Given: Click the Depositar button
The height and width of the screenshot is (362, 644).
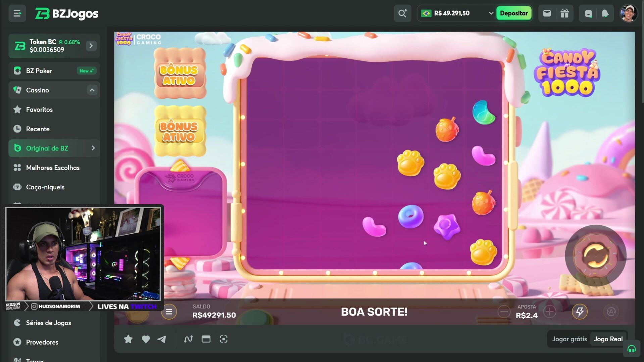Looking at the screenshot, I should tap(513, 13).
